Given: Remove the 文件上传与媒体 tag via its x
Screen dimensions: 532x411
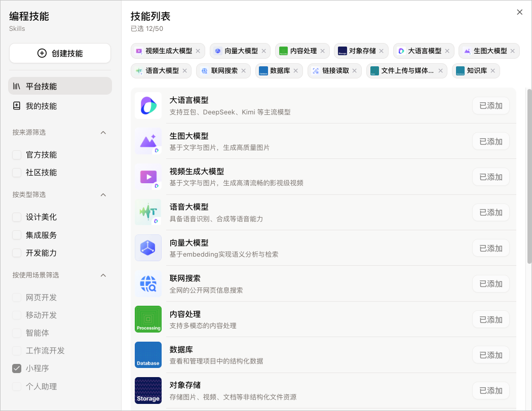Looking at the screenshot, I should tap(440, 70).
